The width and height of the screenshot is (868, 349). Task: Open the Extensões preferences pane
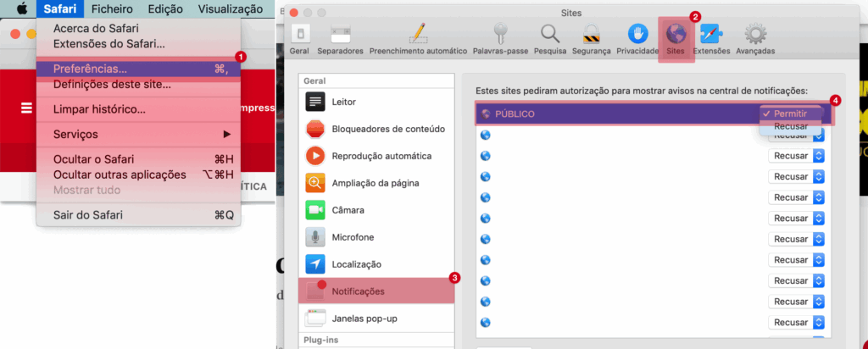pos(711,40)
